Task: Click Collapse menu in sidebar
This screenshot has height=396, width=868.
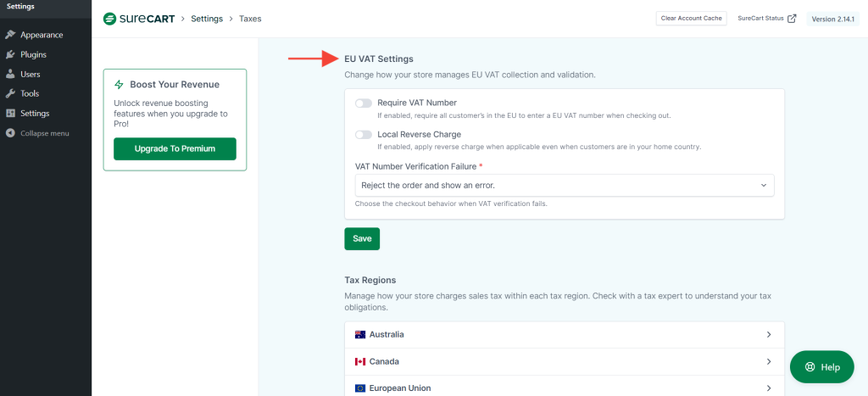Action: point(46,133)
